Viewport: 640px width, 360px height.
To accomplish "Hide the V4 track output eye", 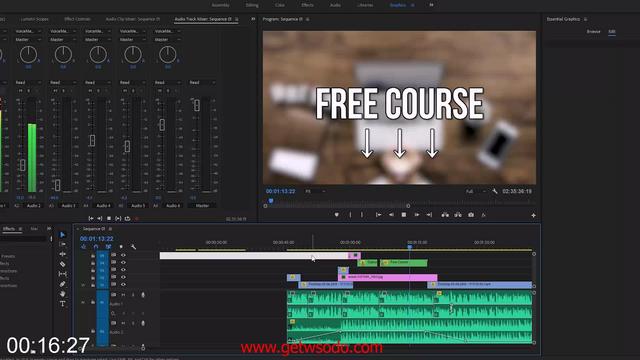I will [x=123, y=262].
